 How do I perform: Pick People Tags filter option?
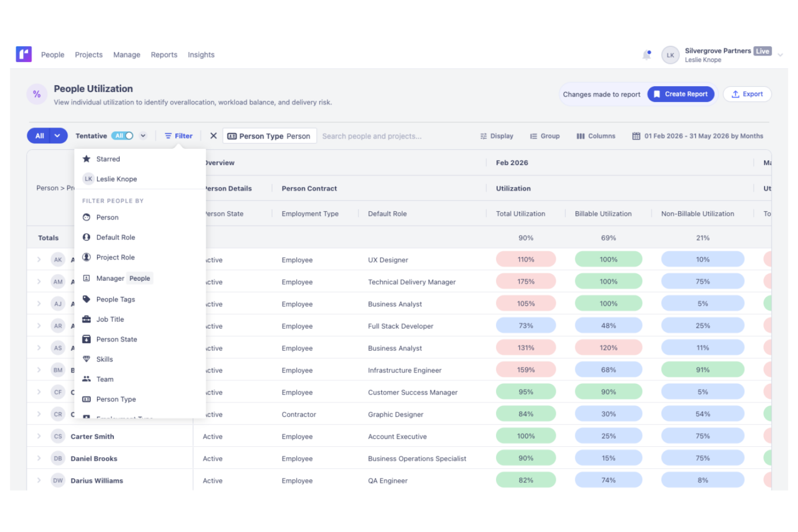click(x=115, y=300)
